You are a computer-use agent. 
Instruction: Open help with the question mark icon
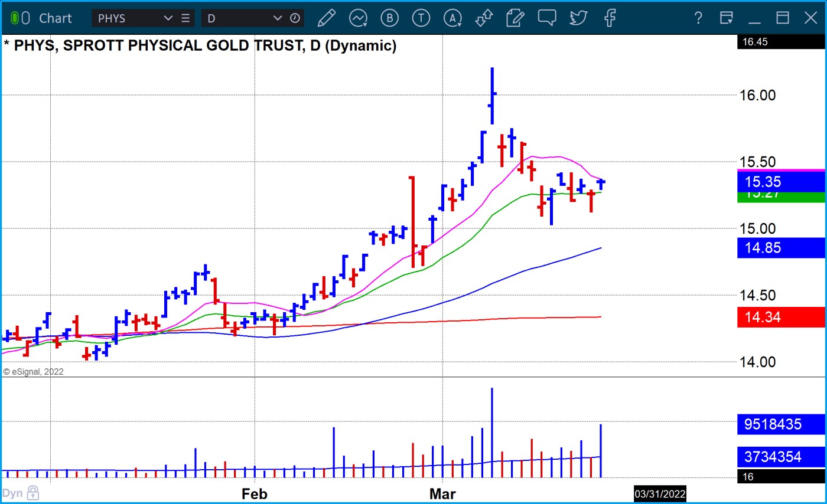(698, 18)
